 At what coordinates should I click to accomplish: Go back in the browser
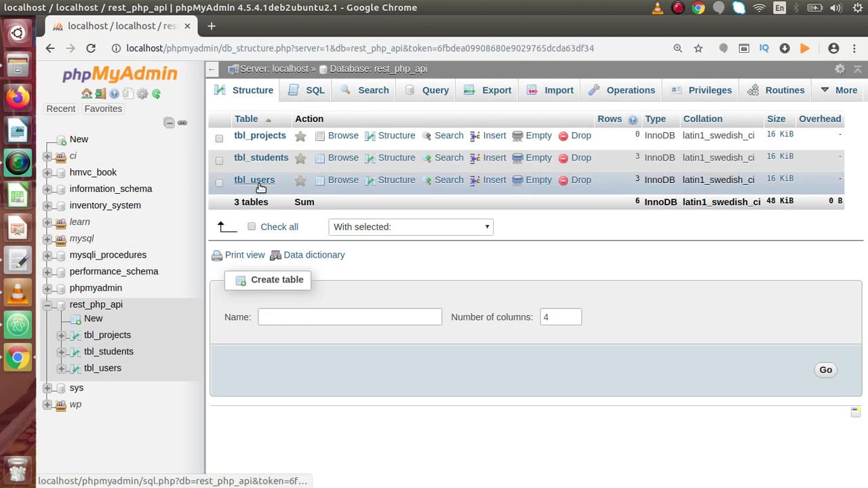pos(50,48)
